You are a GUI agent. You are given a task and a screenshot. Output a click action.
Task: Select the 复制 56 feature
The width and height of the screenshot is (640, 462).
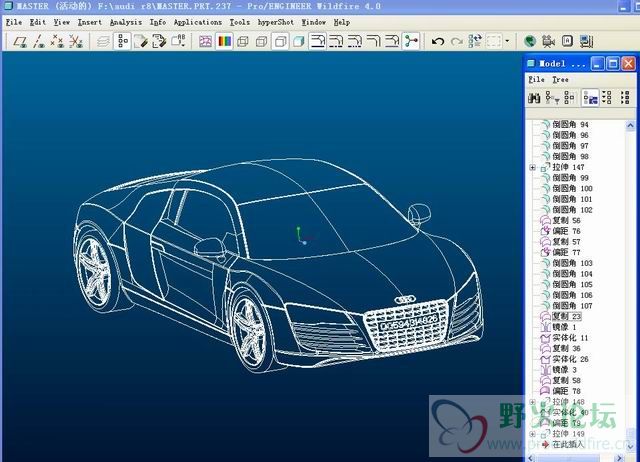click(566, 220)
